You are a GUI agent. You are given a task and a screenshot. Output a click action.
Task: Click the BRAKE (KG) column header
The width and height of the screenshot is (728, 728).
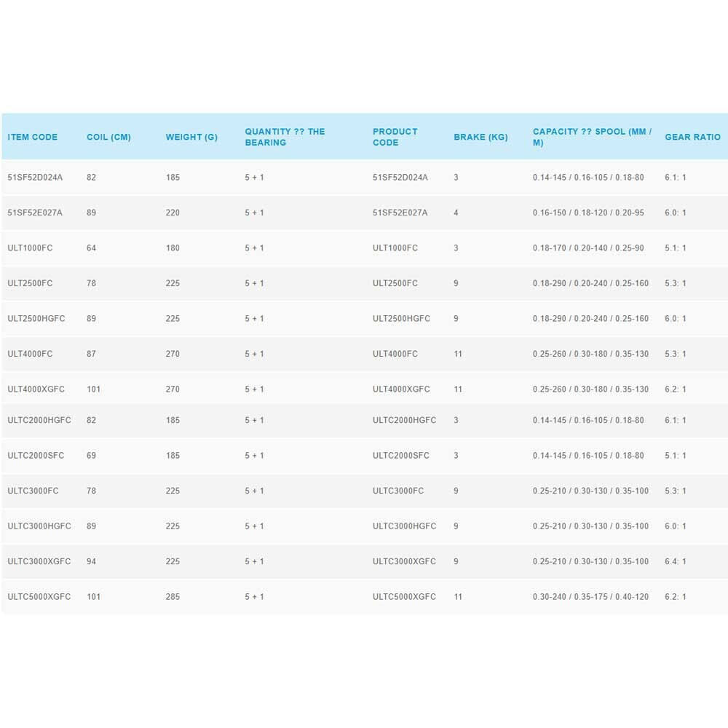(480, 137)
